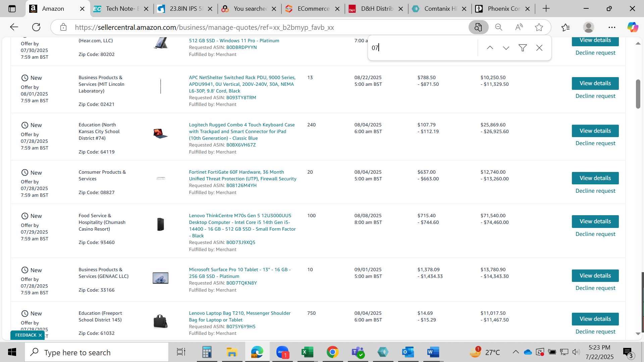The width and height of the screenshot is (644, 362).
Task: Open Task View in taskbar
Action: (x=181, y=352)
